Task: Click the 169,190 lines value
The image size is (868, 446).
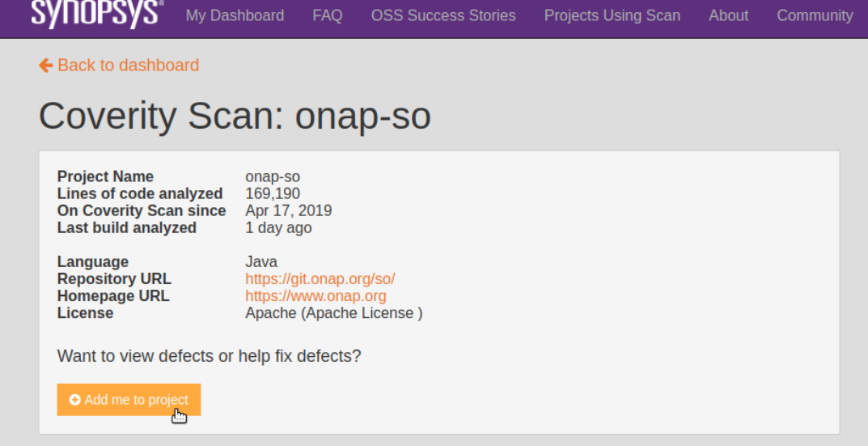Action: pos(273,194)
